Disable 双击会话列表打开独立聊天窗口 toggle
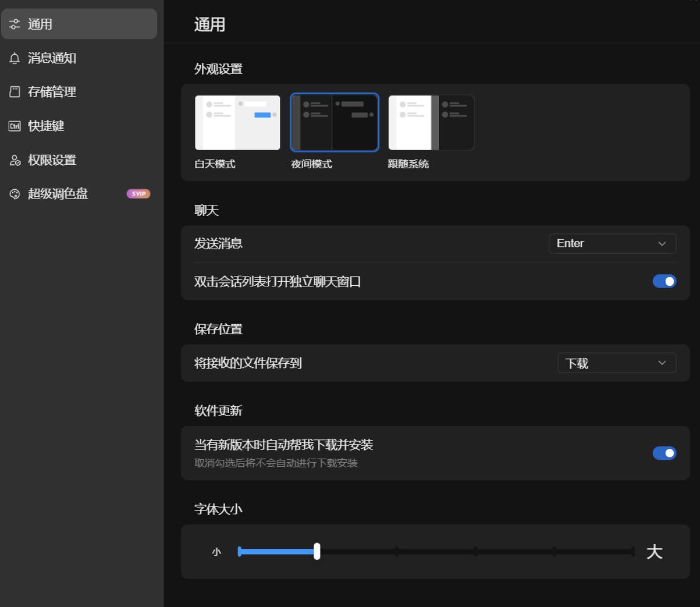The image size is (700, 607). click(664, 281)
